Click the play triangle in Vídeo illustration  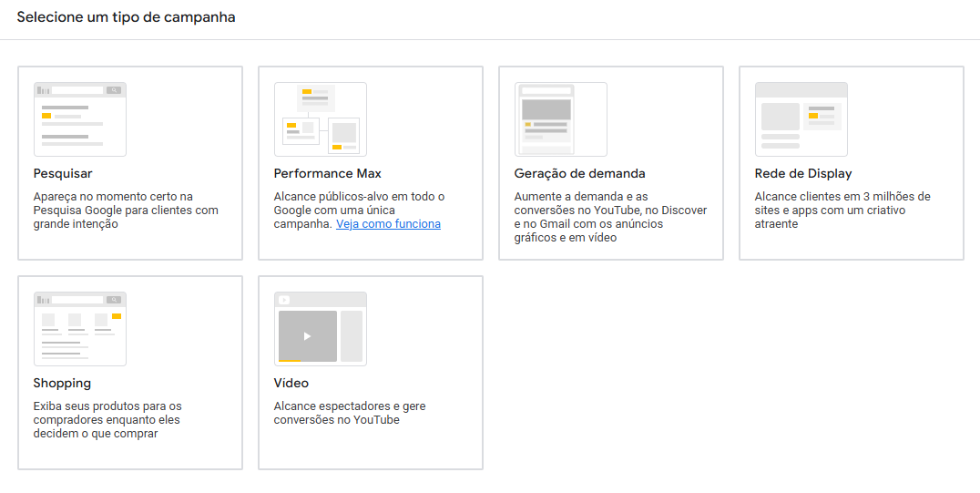[307, 336]
